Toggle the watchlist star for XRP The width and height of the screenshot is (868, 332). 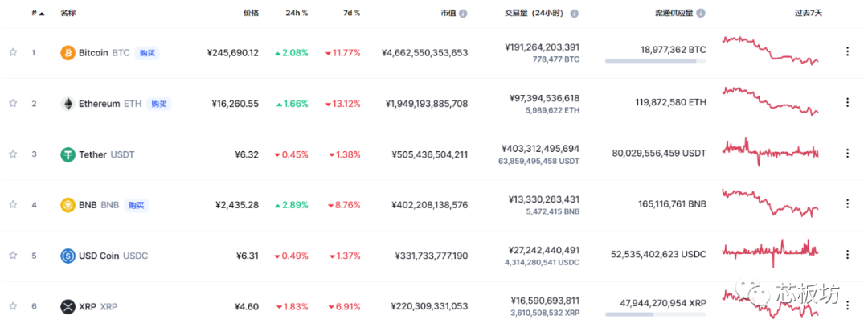pos(13,306)
